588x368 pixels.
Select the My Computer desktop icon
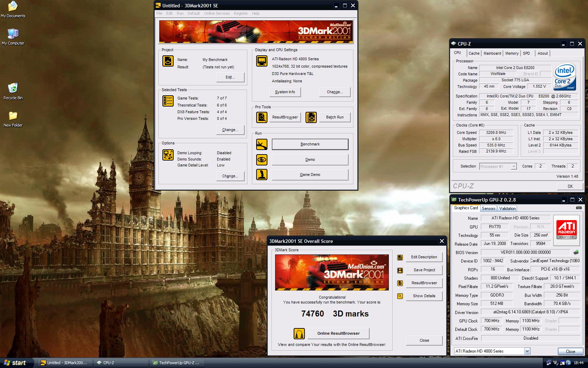(13, 36)
